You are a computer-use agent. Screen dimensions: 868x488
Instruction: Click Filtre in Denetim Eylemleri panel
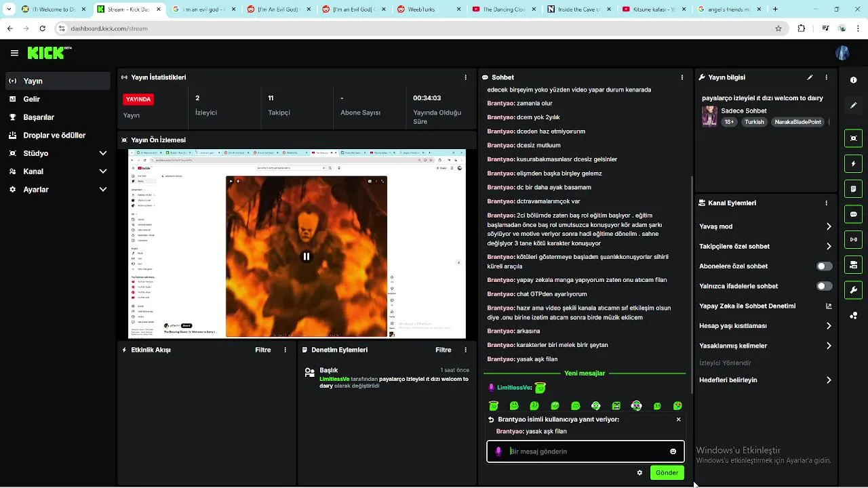click(443, 350)
